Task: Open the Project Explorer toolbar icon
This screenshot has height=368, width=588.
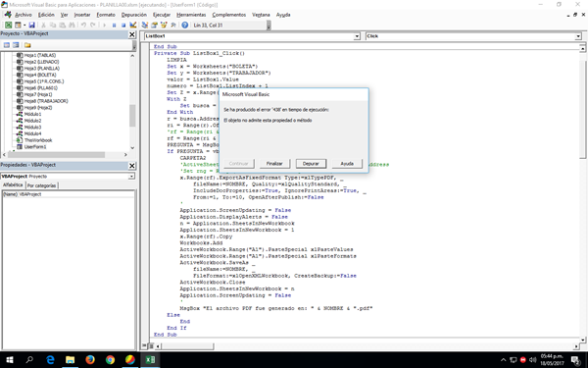Action: pos(145,26)
